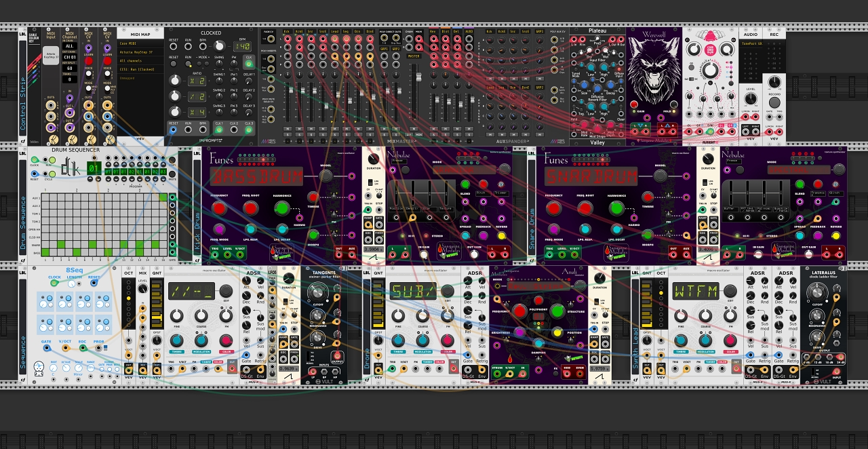Turn the Anuli red FREQUENCY knob
The width and height of the screenshot is (868, 449).
click(519, 311)
